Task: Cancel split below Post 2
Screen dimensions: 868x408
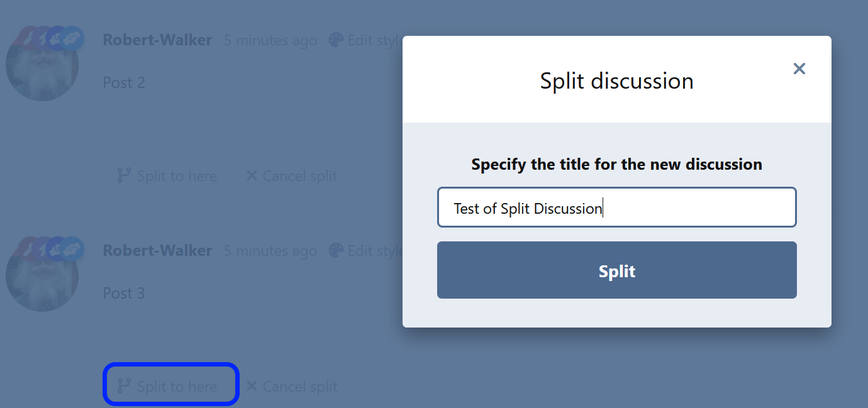Action: point(291,176)
